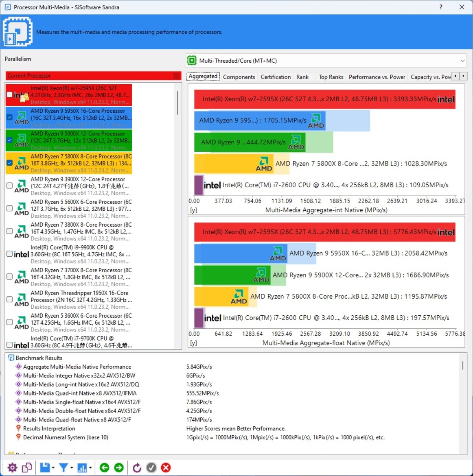Click the red X cancel icon

166,467
